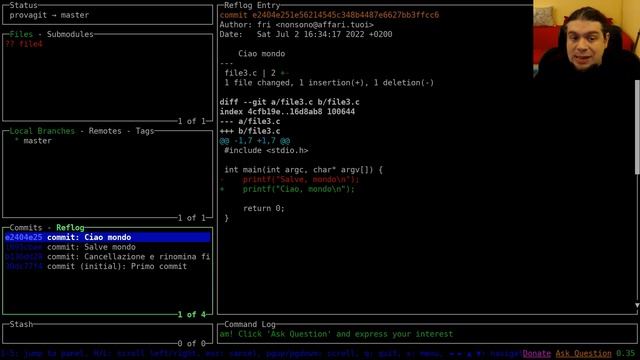Select reflog entry 'commit: Salve mondo'

(108, 247)
